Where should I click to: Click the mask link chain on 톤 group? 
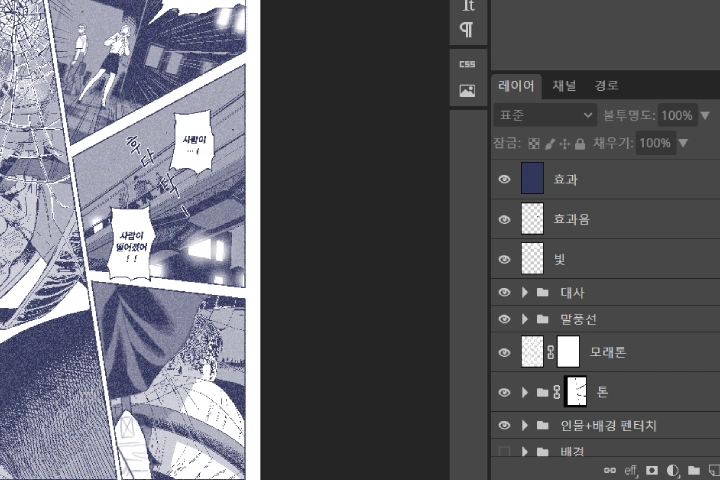point(557,392)
